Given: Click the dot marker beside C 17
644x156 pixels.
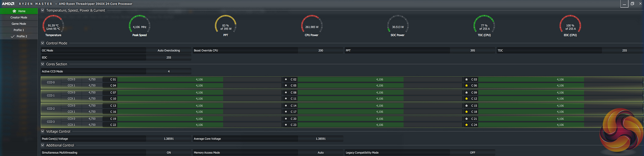Looking at the screenshot, I should pyautogui.click(x=286, y=112).
